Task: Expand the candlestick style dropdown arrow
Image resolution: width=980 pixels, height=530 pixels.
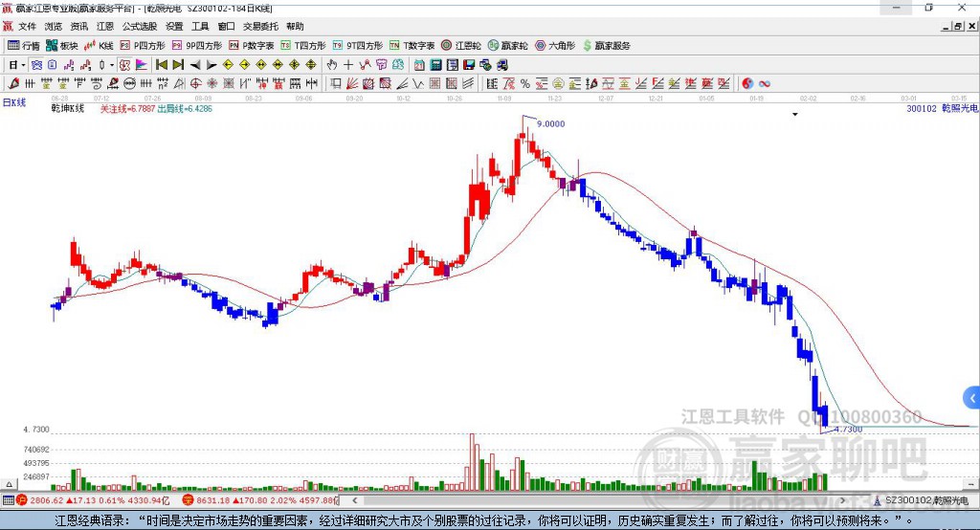Action: pyautogui.click(x=112, y=65)
